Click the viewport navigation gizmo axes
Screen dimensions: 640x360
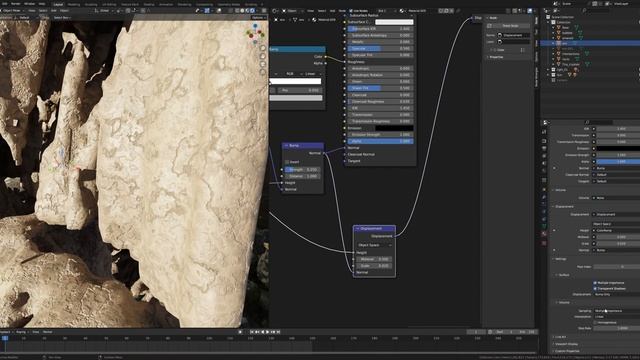coord(255,33)
